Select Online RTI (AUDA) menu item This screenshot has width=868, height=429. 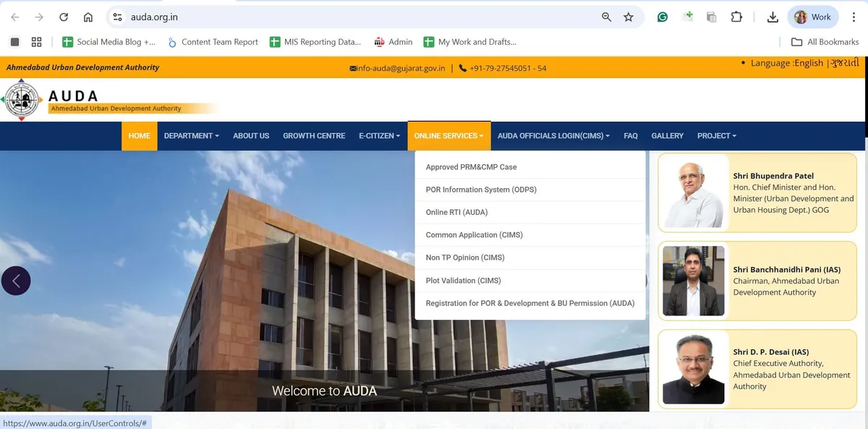click(456, 213)
